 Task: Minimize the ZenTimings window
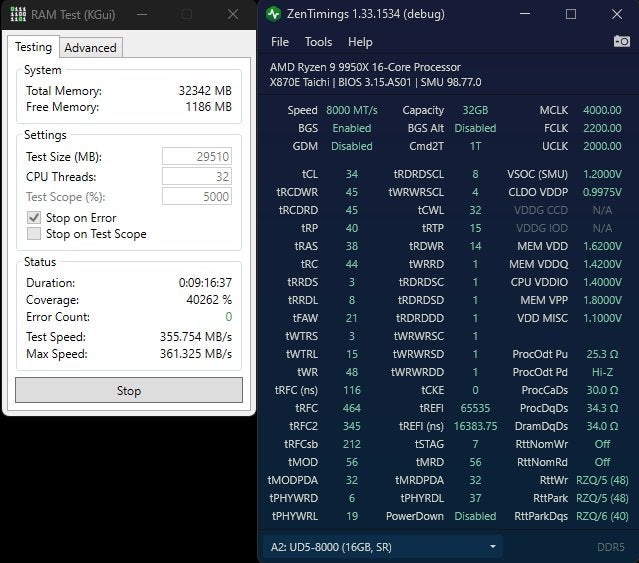[525, 14]
